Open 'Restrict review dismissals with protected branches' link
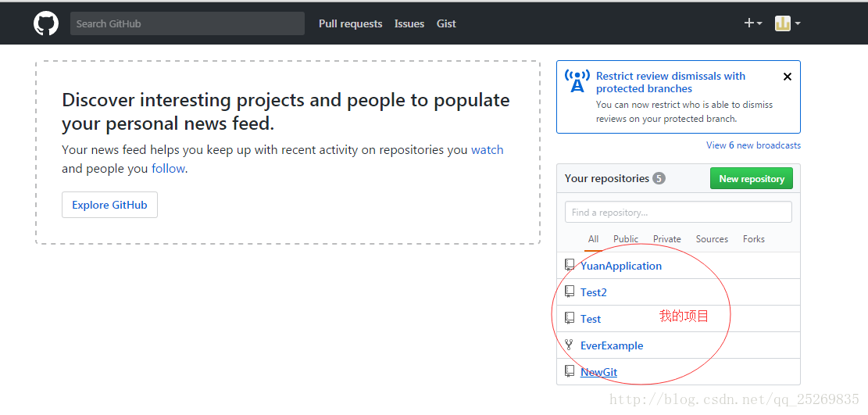This screenshot has height=415, width=868. 670,82
